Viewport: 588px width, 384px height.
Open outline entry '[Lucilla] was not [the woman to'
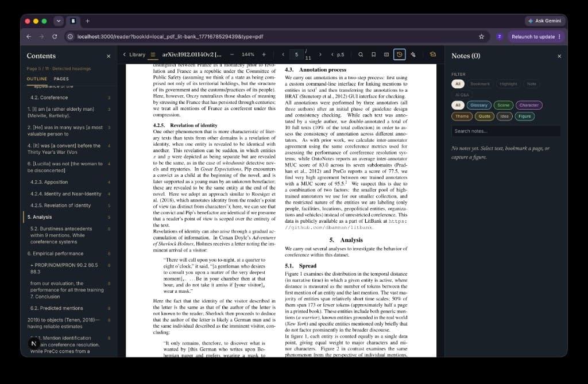point(69,167)
